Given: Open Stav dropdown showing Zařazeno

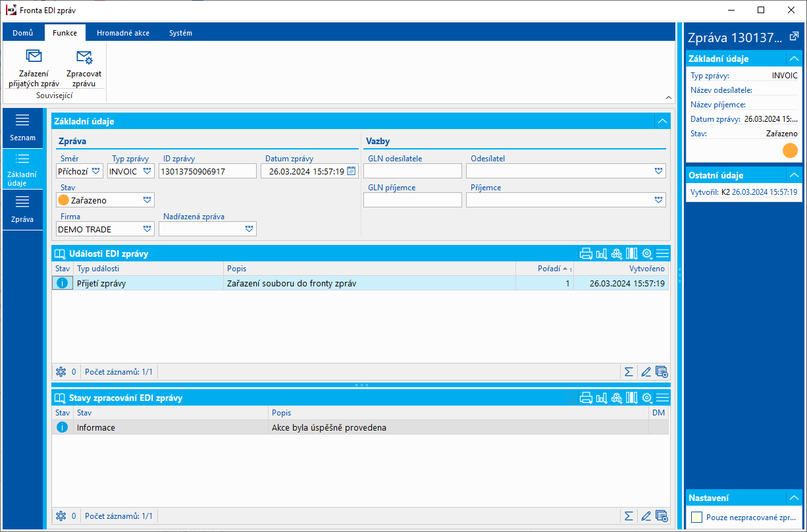Looking at the screenshot, I should pos(147,200).
